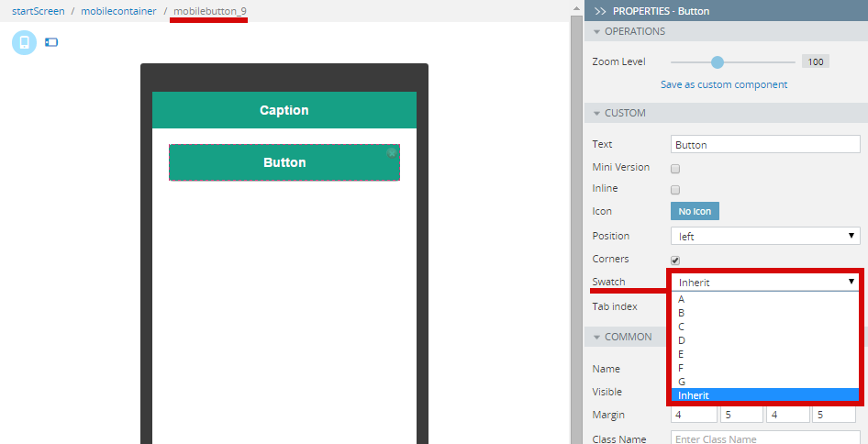The image size is (868, 444).
Task: Choose swatch option F
Action: click(765, 368)
